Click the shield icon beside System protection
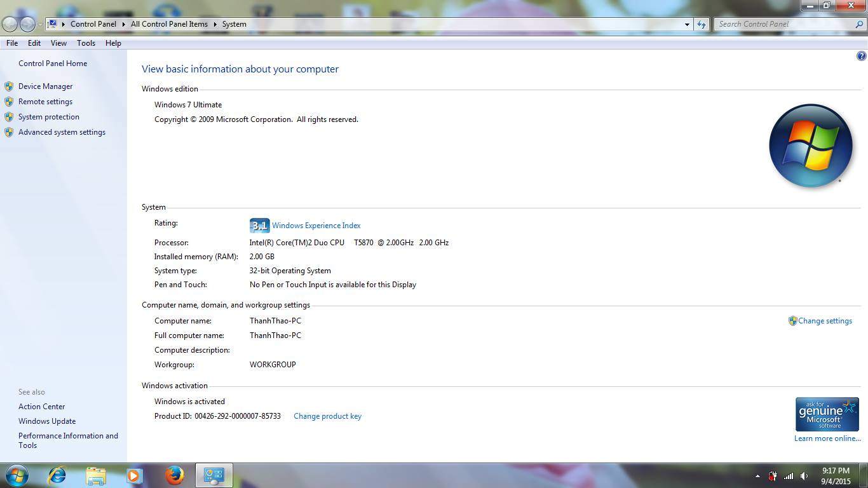Viewport: 868px width, 488px height. (9, 117)
